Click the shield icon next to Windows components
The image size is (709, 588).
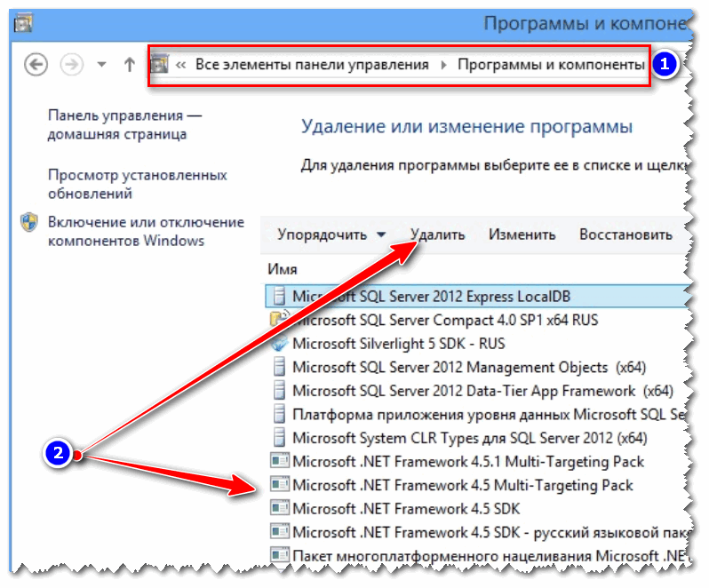pos(29,222)
